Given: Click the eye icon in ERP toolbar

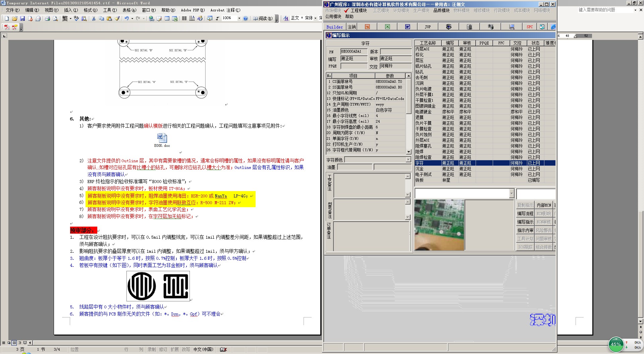Looking at the screenshot, I should point(448,27).
